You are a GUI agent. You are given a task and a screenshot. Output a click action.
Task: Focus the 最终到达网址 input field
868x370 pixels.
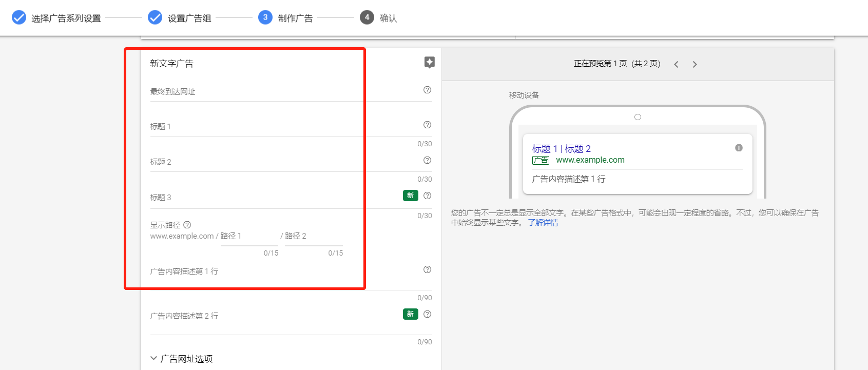click(291, 91)
